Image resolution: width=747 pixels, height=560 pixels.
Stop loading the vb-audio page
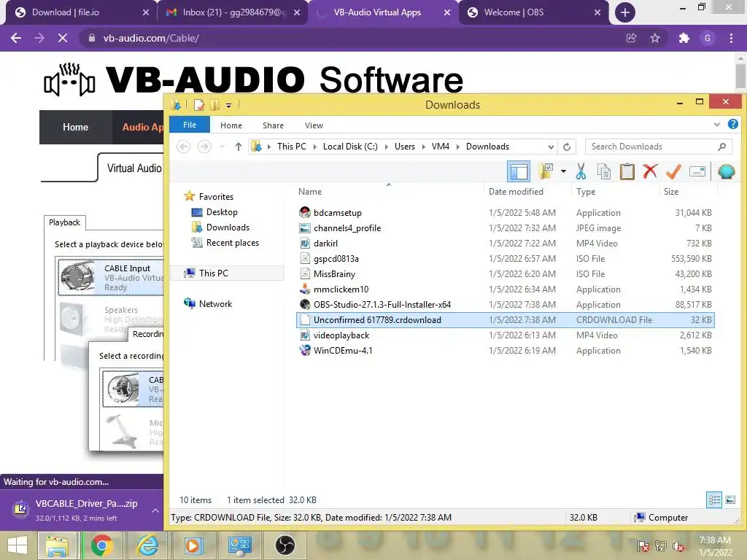[63, 38]
